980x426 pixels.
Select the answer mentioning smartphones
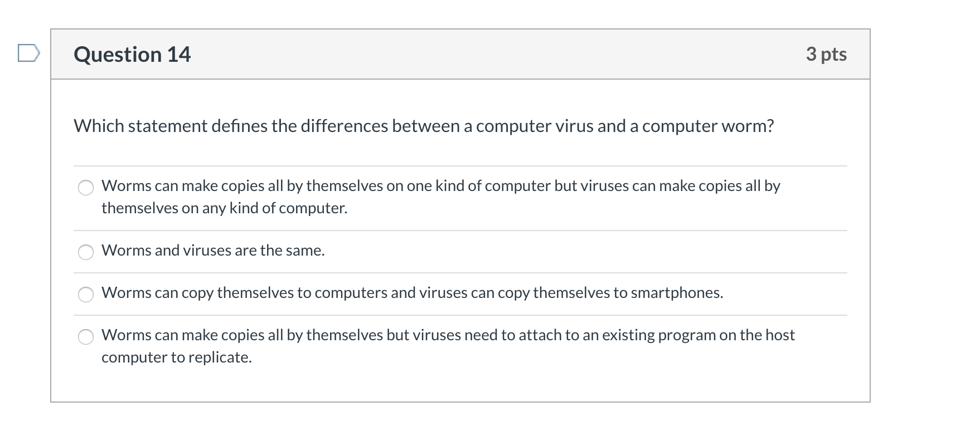(x=86, y=294)
